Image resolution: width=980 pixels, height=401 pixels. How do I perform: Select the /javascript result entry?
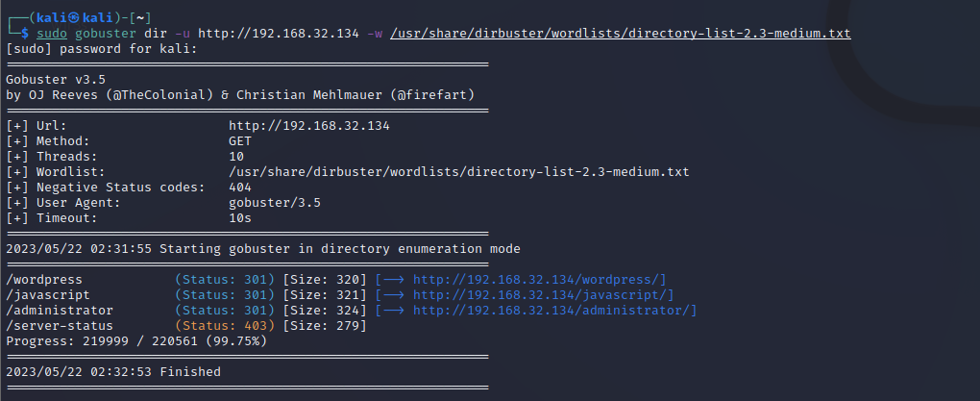pyautogui.click(x=49, y=294)
